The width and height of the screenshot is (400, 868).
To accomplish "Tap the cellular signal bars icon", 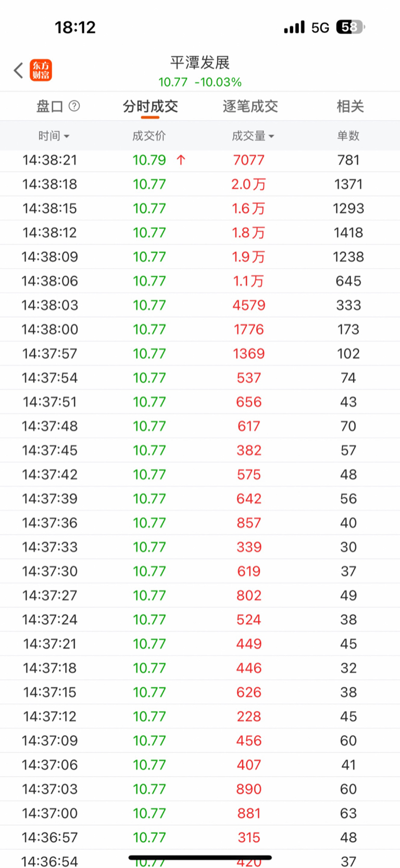I will 294,27.
